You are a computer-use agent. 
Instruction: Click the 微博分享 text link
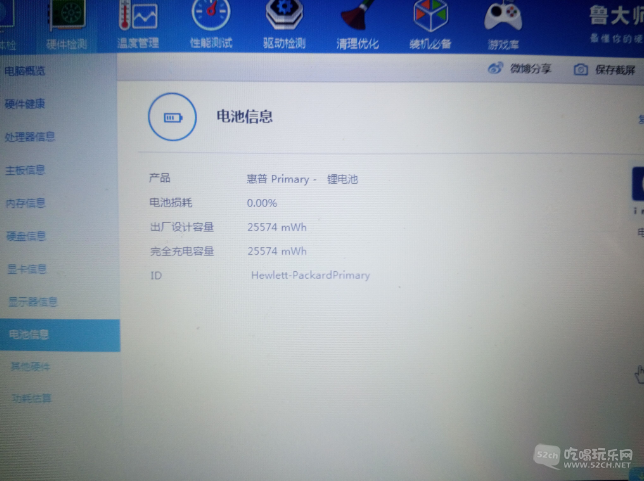click(x=530, y=68)
